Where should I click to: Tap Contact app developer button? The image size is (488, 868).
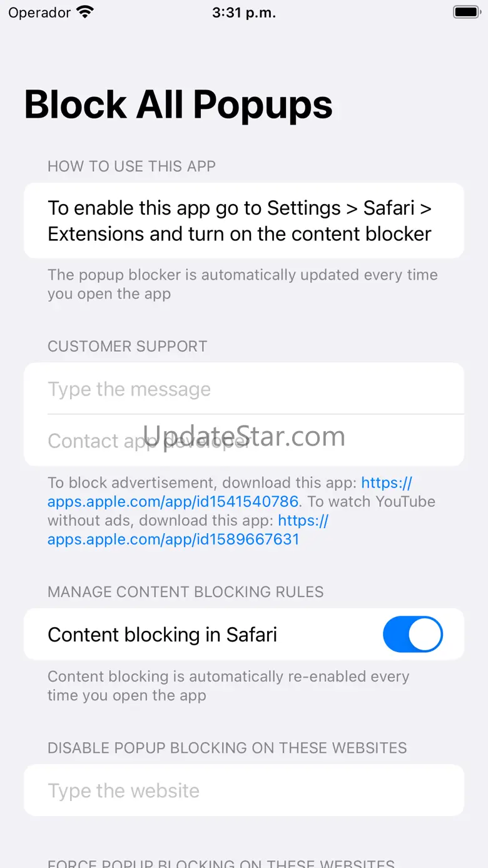pos(244,440)
